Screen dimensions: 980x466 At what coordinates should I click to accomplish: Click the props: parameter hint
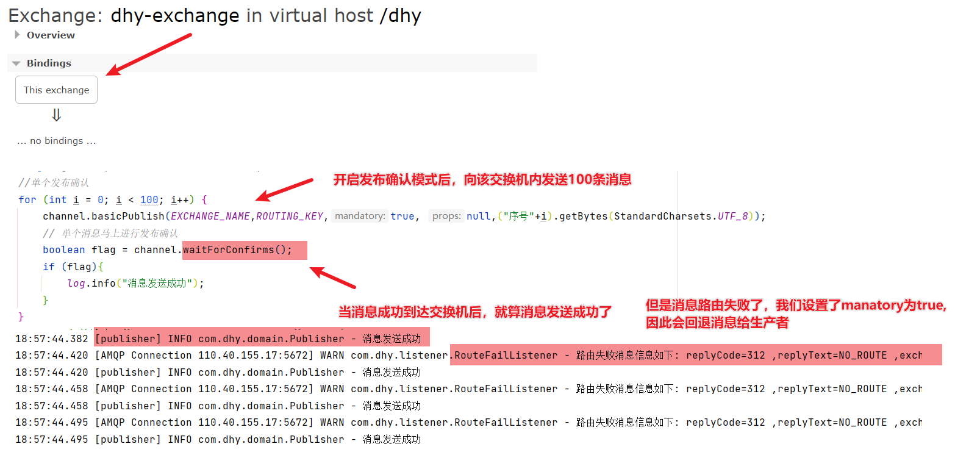(x=446, y=216)
